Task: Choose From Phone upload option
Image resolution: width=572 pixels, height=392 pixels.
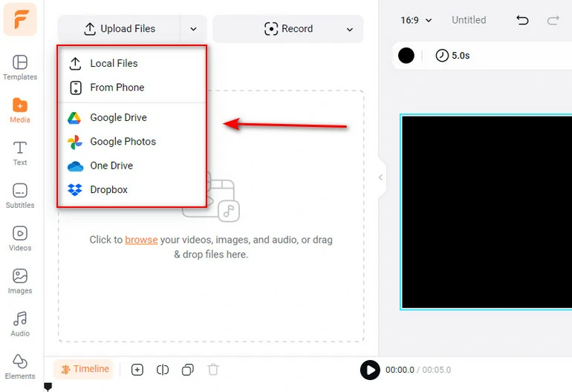Action: tap(131, 88)
